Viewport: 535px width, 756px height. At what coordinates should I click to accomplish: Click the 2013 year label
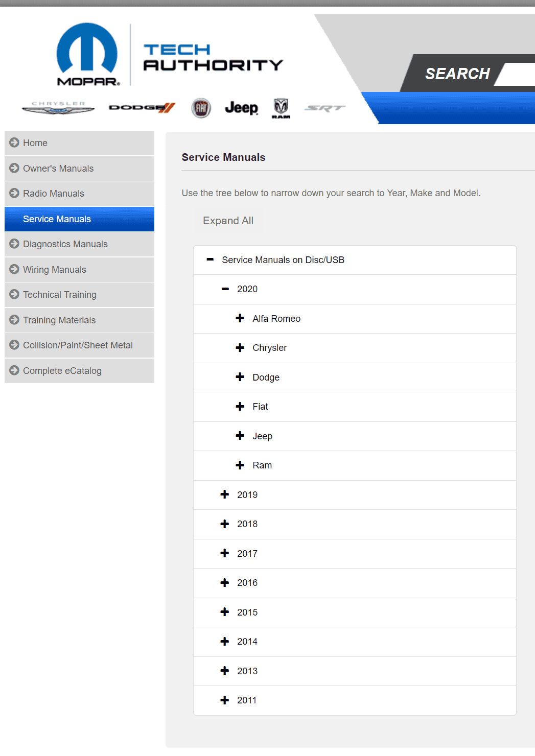coord(247,671)
